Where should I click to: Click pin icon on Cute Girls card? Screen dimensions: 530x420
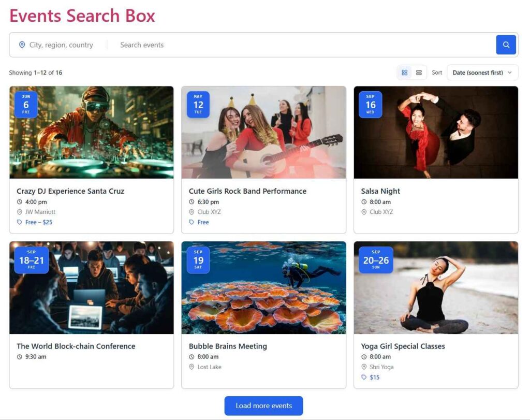pos(192,212)
